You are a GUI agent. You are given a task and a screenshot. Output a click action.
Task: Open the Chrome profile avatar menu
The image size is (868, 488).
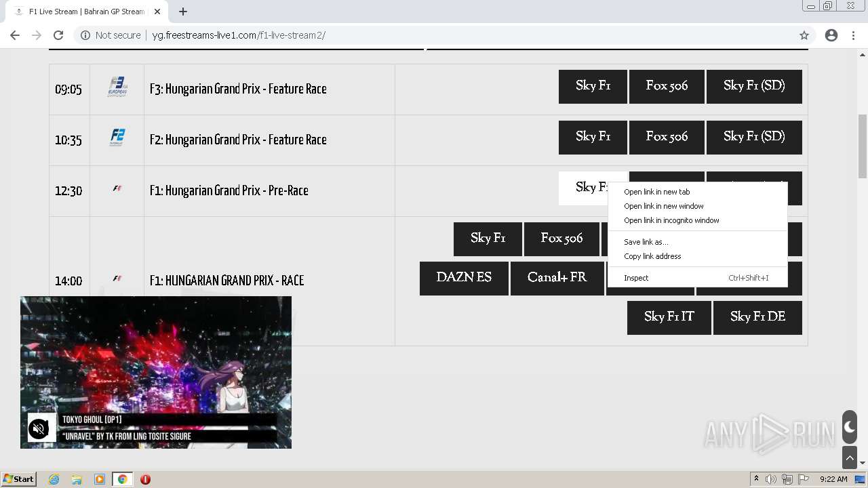pyautogui.click(x=831, y=35)
